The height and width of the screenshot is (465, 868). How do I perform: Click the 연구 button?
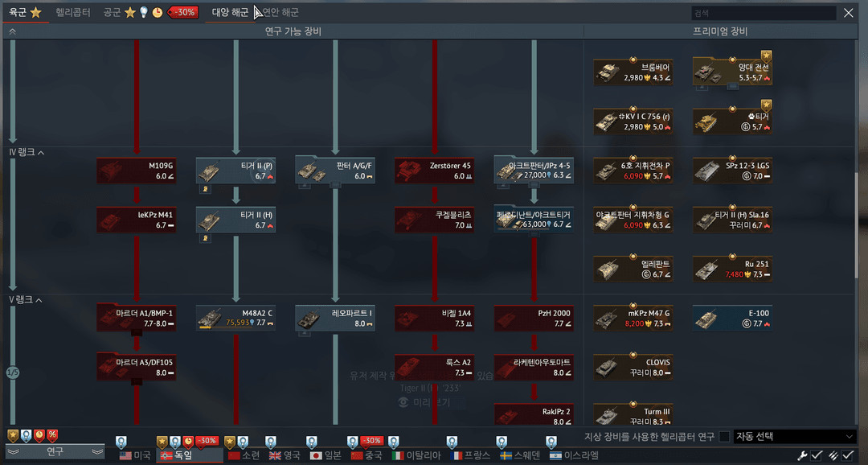click(x=55, y=451)
